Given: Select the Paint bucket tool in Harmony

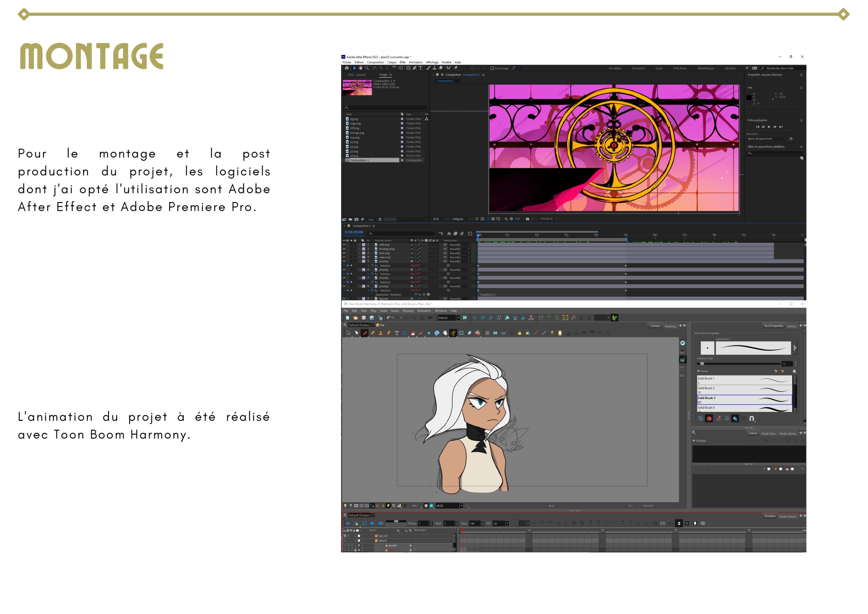Looking at the screenshot, I should 413,333.
